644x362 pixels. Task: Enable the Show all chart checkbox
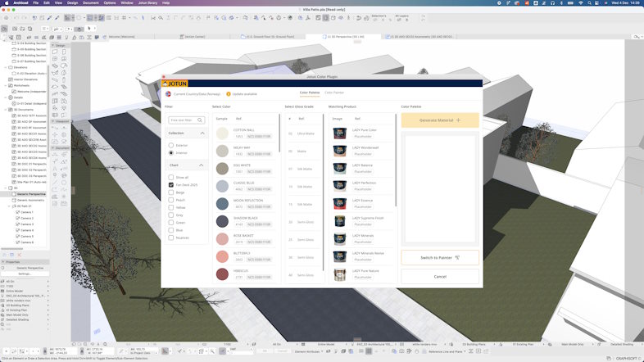[x=171, y=177]
